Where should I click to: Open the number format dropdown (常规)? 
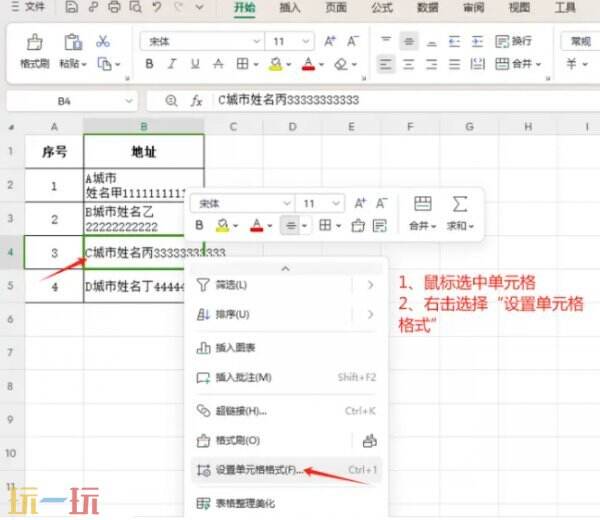coord(580,41)
